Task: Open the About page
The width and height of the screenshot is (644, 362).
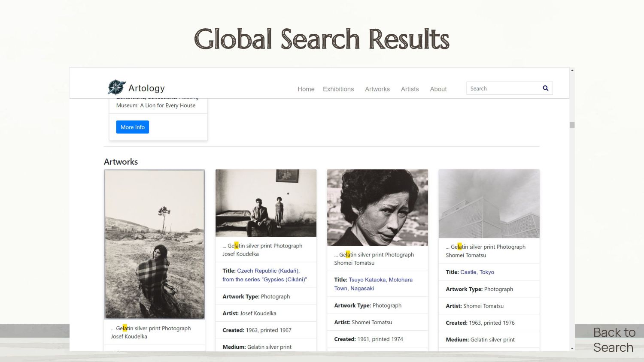Action: point(438,89)
